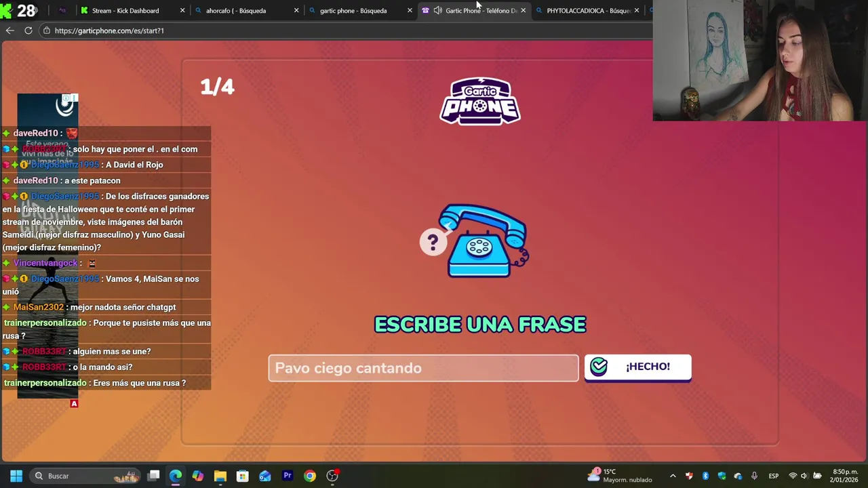This screenshot has width=868, height=488.
Task: Show hidden system tray icons
Action: tap(673, 476)
